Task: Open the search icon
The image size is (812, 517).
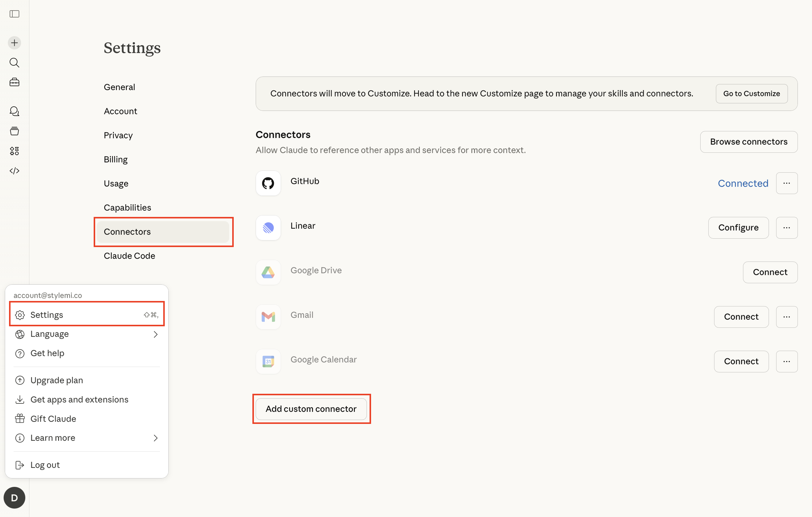Action: tap(14, 62)
